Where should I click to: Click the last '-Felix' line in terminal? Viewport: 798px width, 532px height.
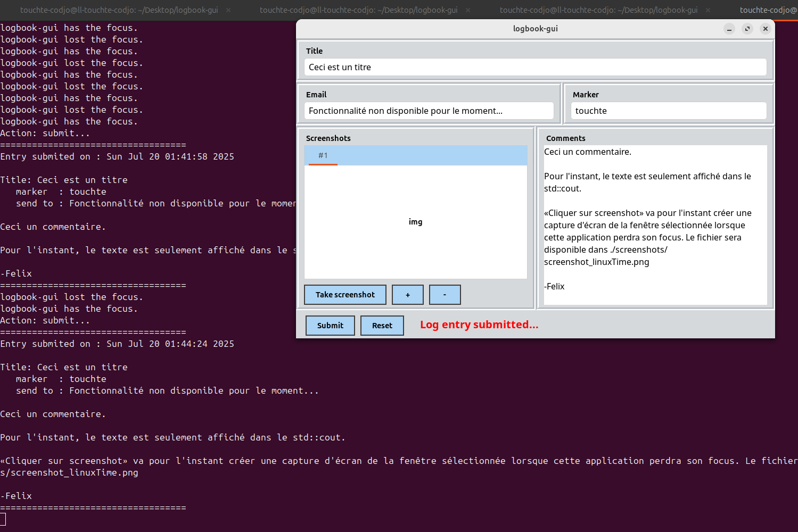[16, 496]
